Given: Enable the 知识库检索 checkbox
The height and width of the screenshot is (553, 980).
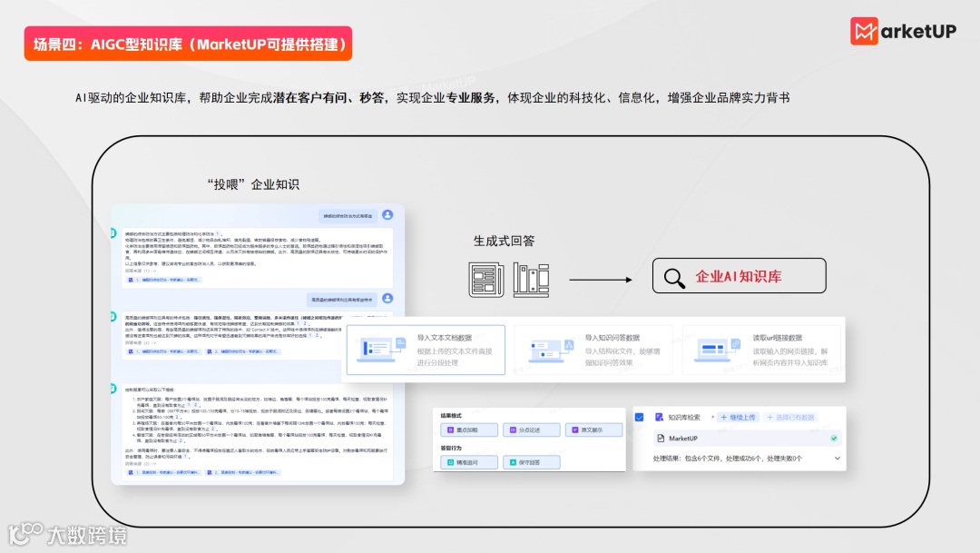Looking at the screenshot, I should [639, 417].
